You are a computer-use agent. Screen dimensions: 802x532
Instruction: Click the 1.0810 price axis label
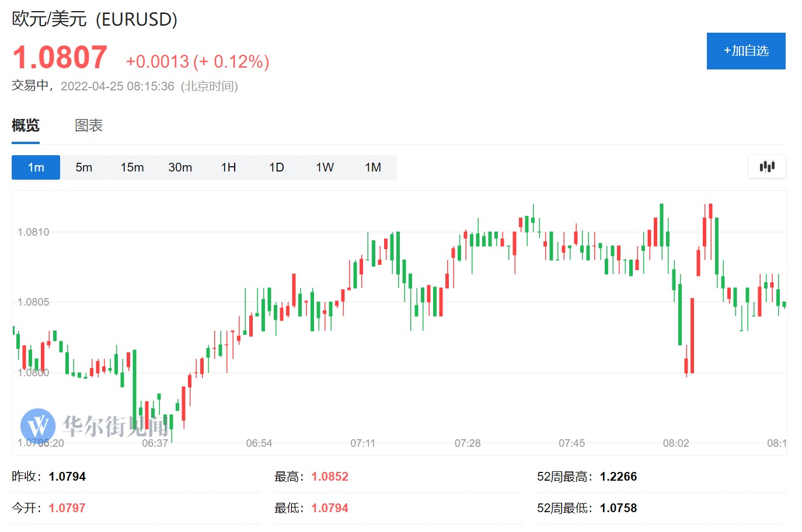(x=33, y=232)
